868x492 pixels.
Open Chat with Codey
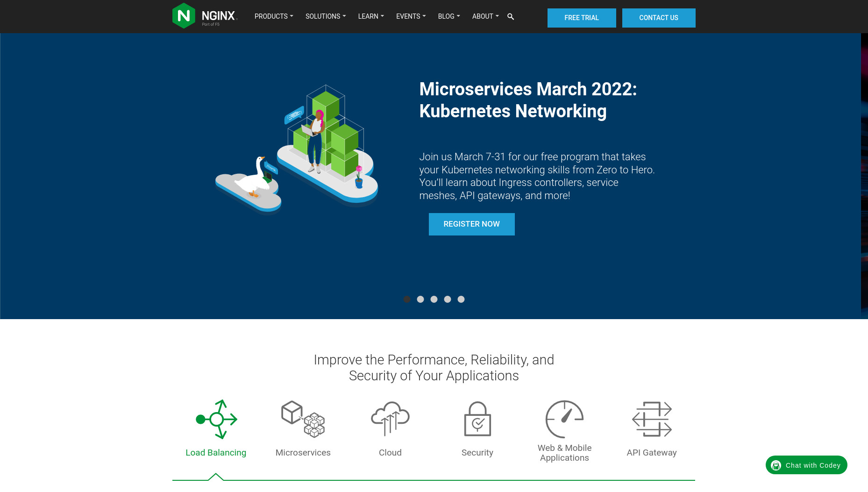coord(806,465)
